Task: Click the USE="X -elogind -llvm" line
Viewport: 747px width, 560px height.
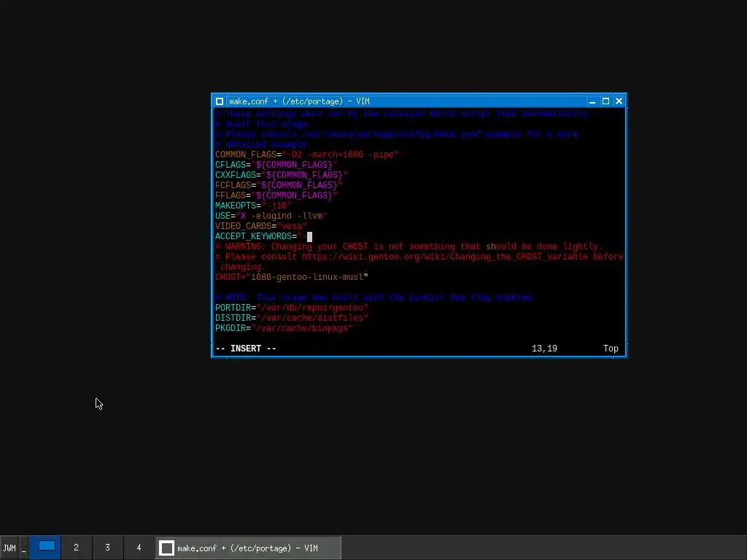Action: pos(271,216)
